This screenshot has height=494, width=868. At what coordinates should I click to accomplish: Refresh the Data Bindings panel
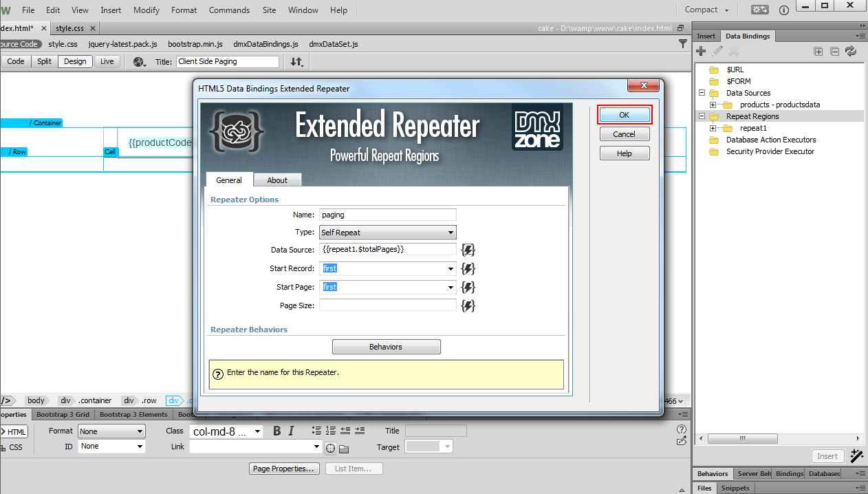coord(851,51)
